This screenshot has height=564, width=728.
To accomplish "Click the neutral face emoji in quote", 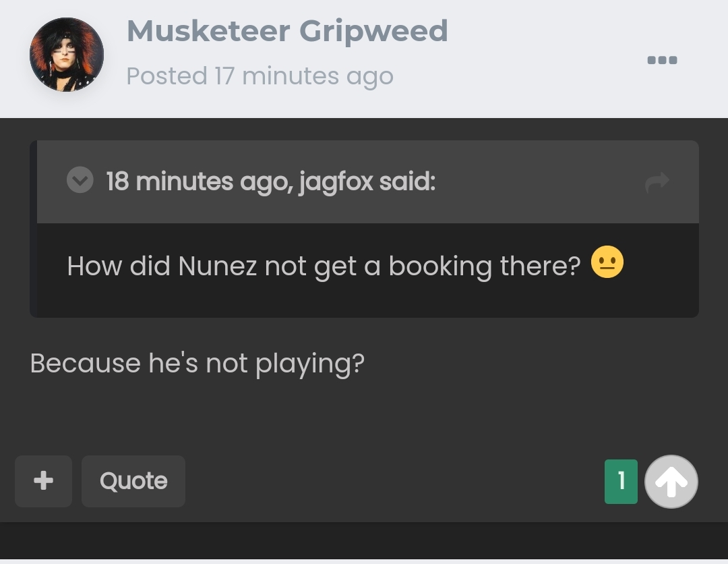I will (607, 262).
